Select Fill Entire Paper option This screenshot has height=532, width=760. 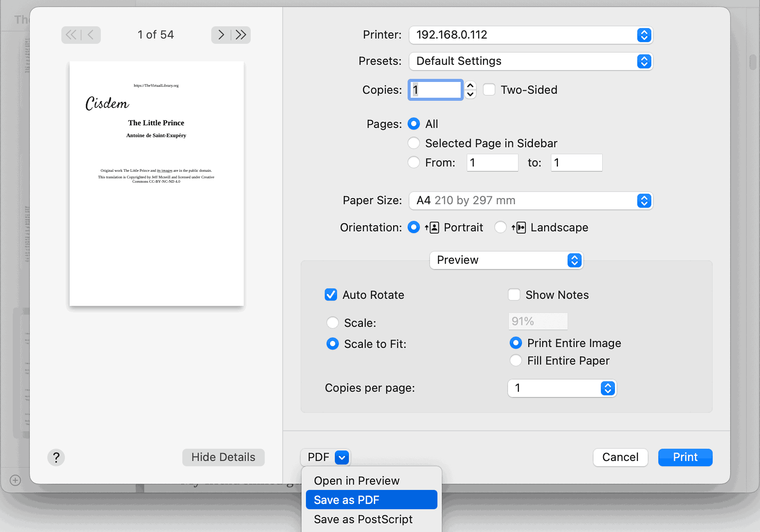[x=516, y=360]
